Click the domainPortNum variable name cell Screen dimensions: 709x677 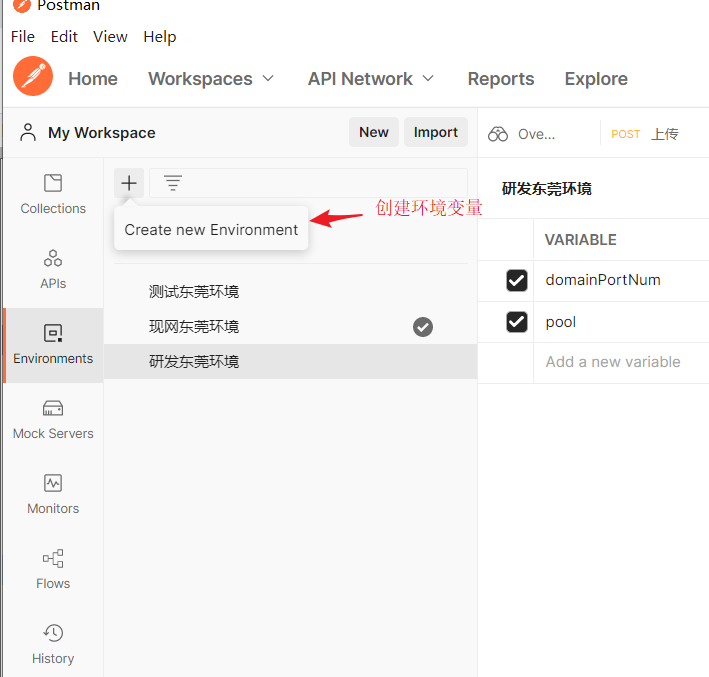621,280
